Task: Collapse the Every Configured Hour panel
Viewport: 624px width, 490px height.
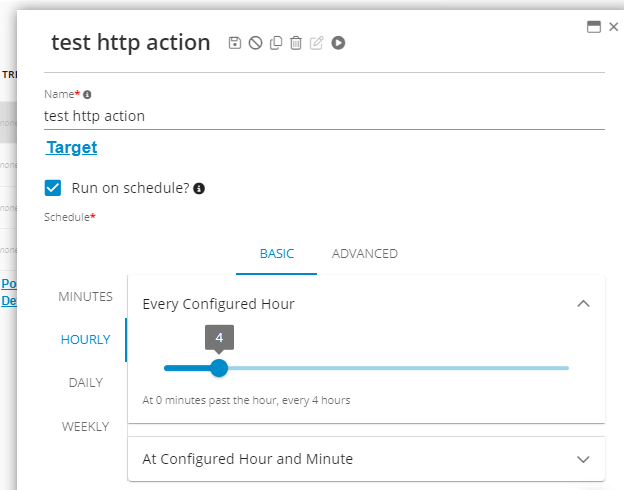Action: [584, 303]
